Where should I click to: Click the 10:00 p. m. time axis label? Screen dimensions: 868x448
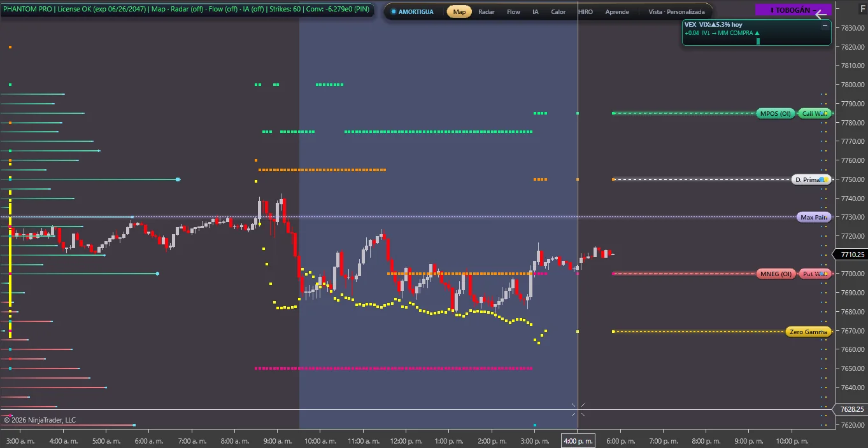[792, 441]
